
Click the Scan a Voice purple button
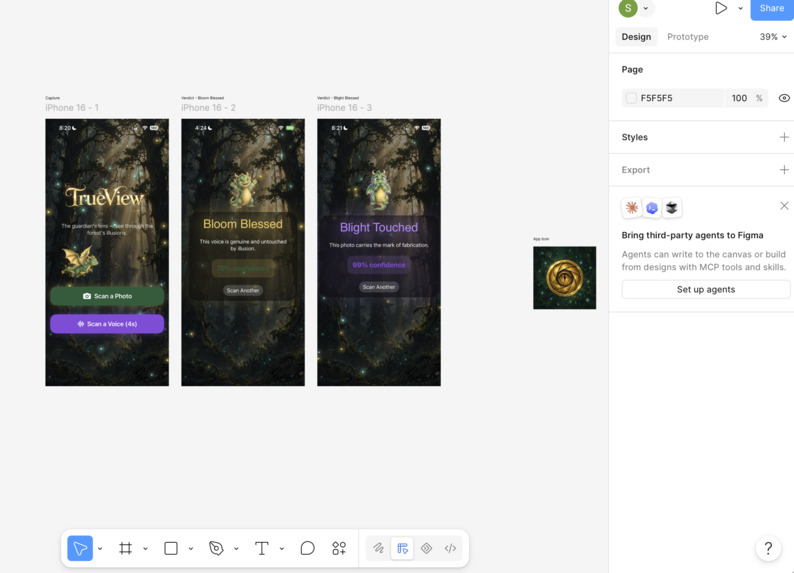click(x=107, y=324)
